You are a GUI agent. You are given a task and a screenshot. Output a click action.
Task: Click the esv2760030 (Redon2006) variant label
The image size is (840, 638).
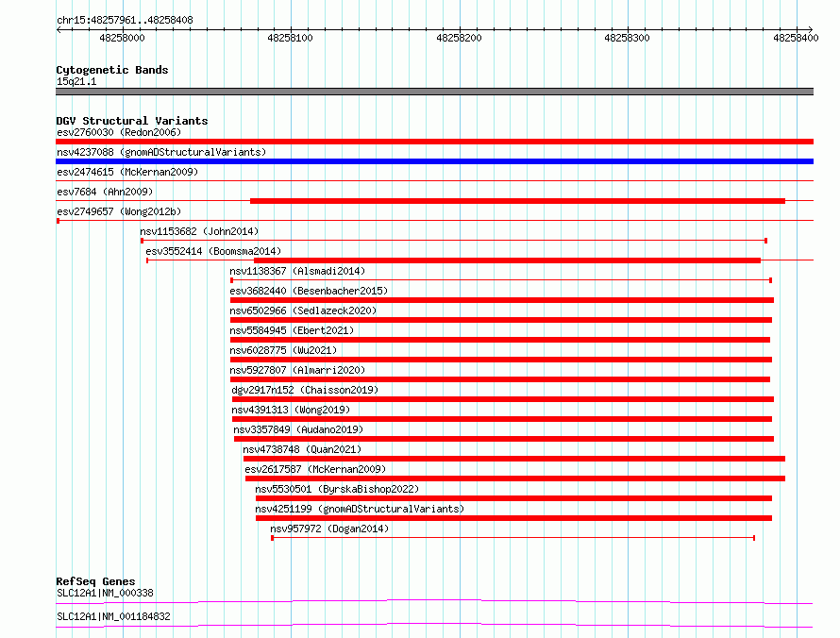pyautogui.click(x=119, y=132)
